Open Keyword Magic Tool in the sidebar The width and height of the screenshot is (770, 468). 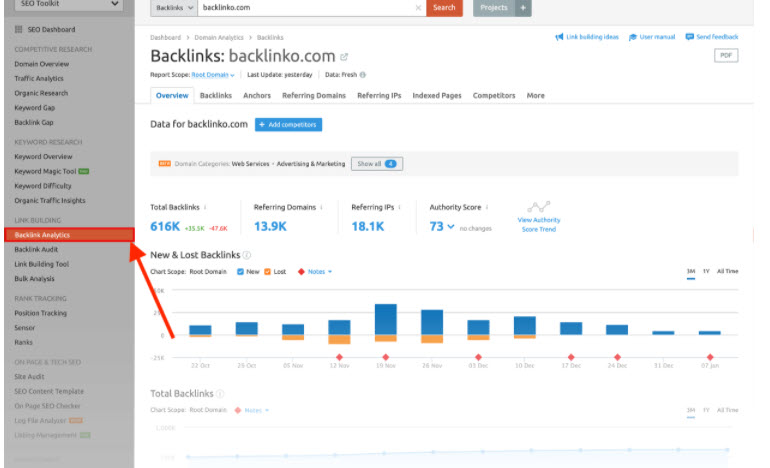[45, 171]
